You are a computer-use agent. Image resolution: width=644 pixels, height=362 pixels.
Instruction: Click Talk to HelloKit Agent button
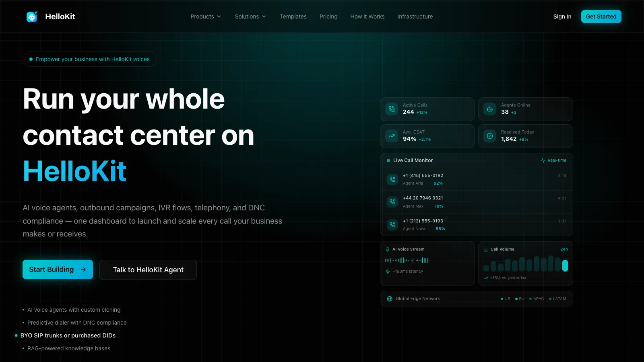[x=148, y=270]
